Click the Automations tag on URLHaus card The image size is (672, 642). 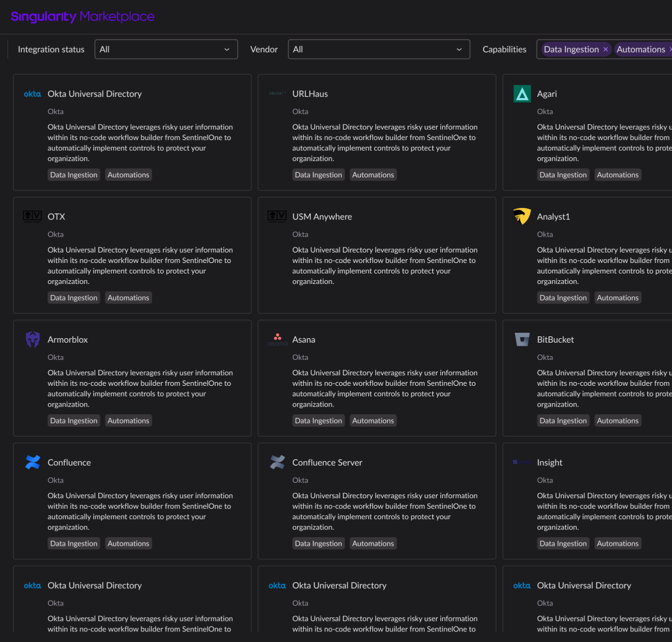[373, 175]
